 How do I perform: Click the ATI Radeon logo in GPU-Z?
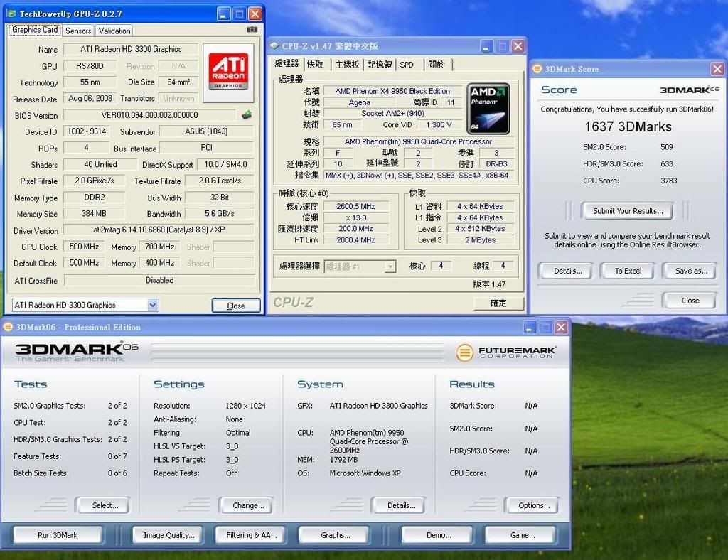coord(228,72)
